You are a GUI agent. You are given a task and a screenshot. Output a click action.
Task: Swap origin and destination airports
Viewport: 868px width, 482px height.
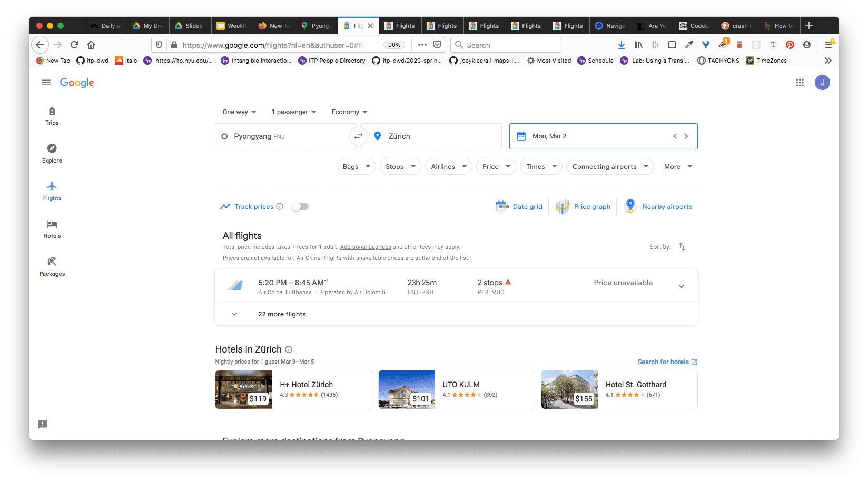point(358,136)
